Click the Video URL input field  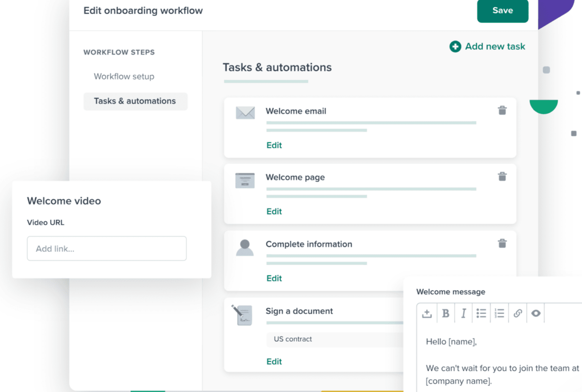[x=107, y=249]
